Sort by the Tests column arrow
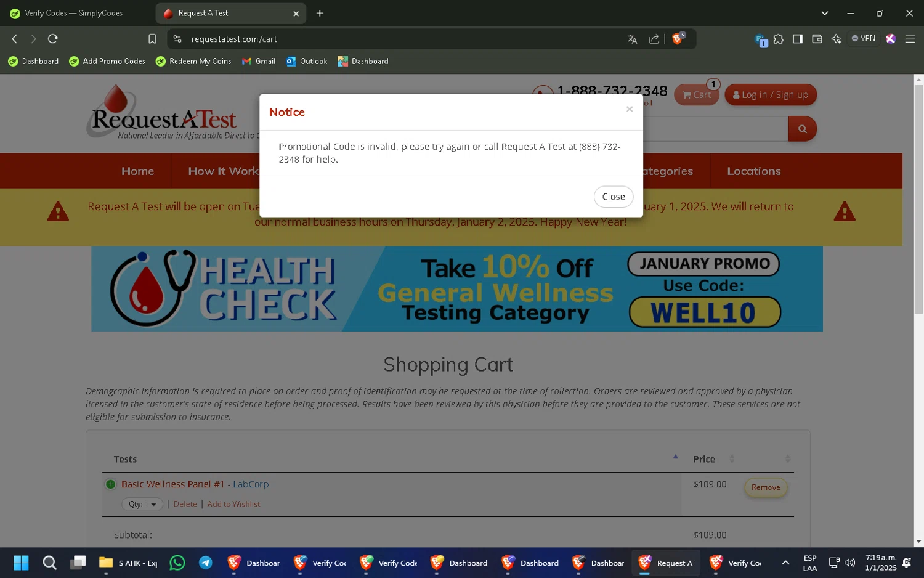This screenshot has height=578, width=924. (x=675, y=457)
